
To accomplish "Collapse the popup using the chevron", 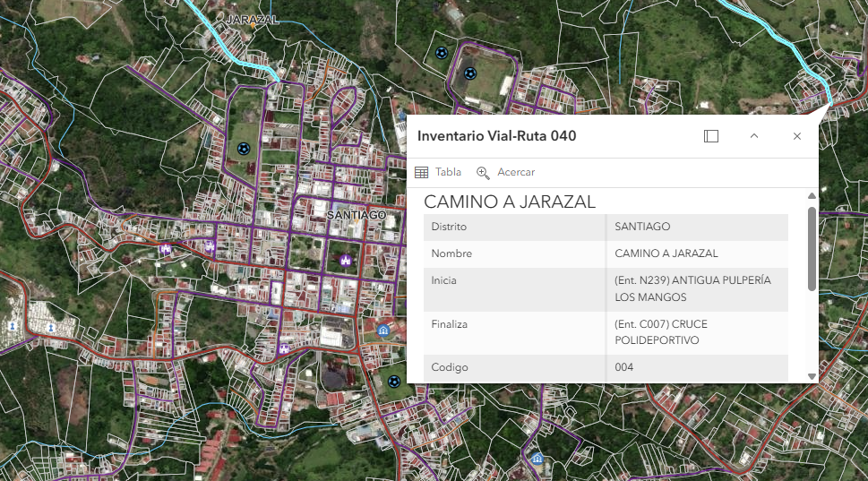I will tap(753, 136).
